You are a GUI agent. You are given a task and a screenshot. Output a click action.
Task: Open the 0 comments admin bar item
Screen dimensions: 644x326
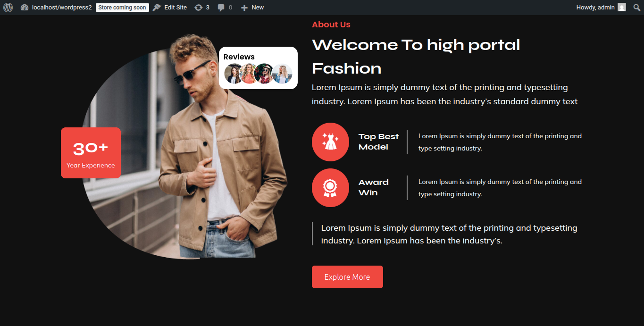[225, 8]
